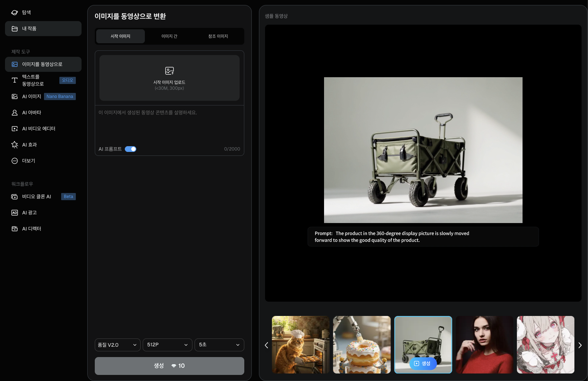This screenshot has height=381, width=588.
Task: Click the 0/2000 character counter
Action: click(232, 149)
